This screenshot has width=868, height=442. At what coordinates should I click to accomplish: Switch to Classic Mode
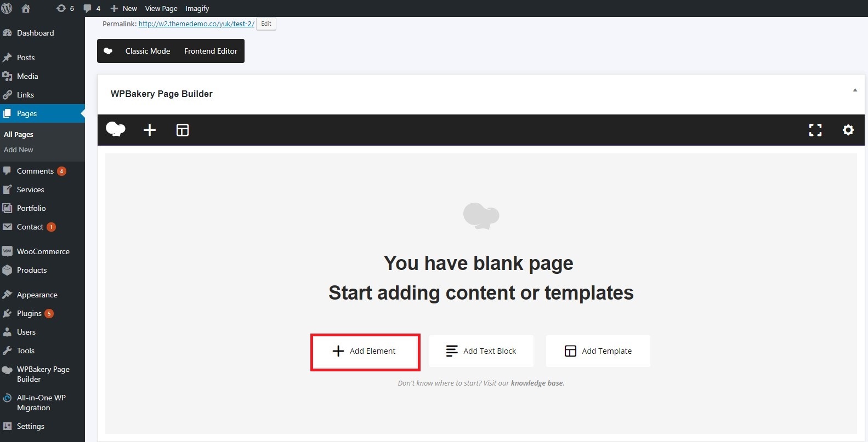[x=147, y=51]
